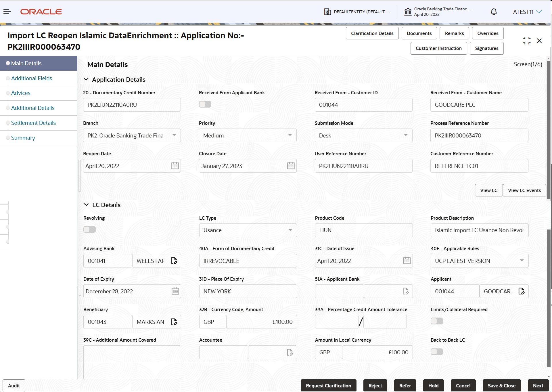Open Advising Bank party details editor
The height and width of the screenshot is (392, 552).
tap(174, 261)
